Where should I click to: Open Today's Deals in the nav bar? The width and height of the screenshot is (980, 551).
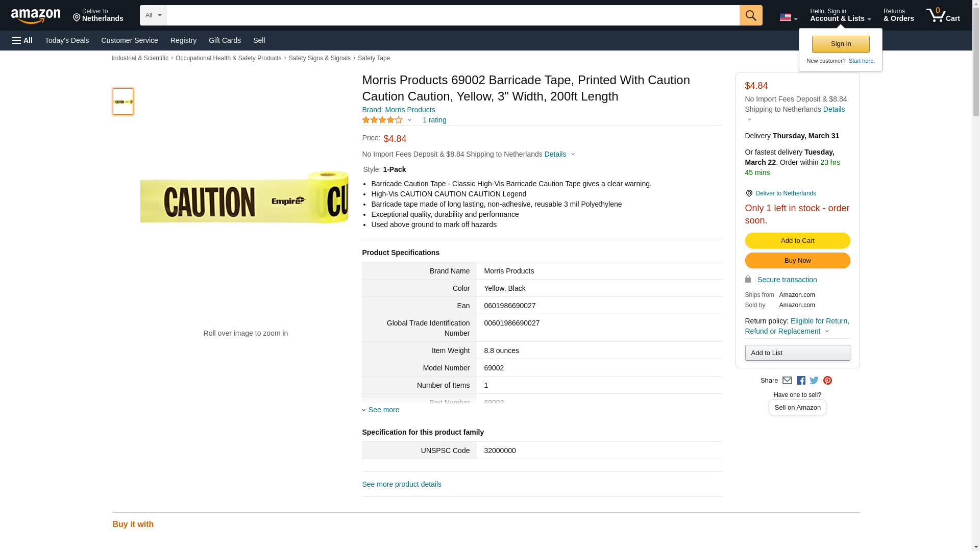[67, 40]
